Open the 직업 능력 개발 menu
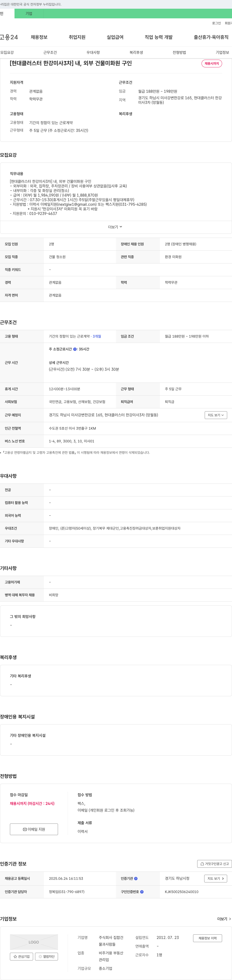This screenshot has width=232, height=980. (x=159, y=37)
